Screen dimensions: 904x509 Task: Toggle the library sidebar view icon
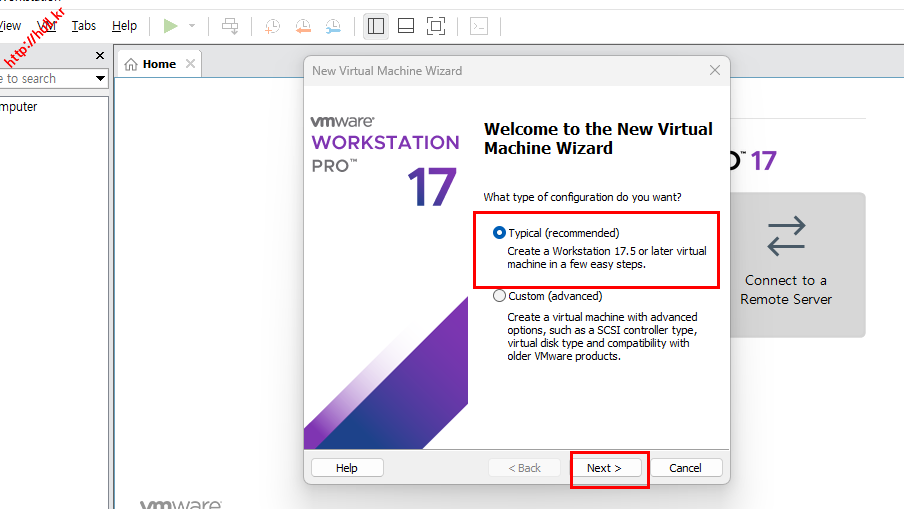(376, 26)
